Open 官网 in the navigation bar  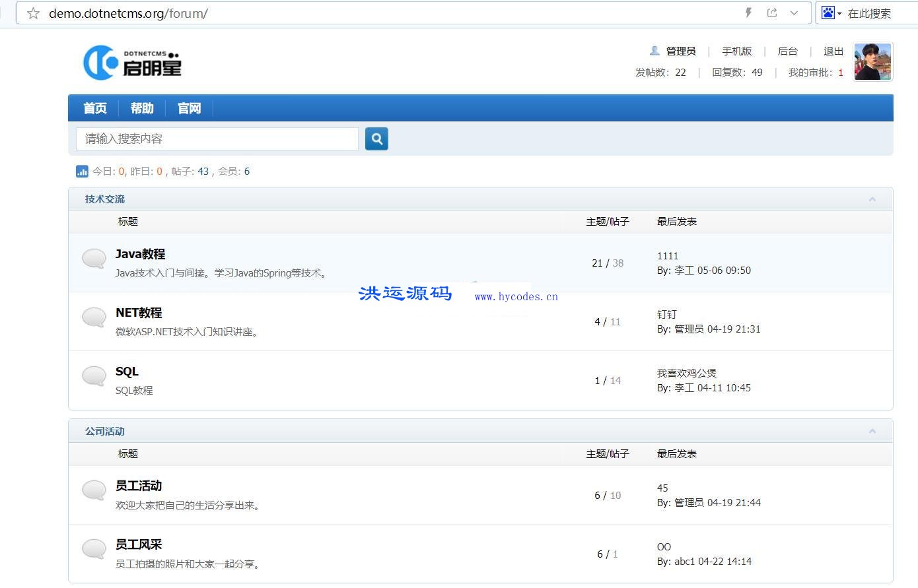tap(189, 108)
